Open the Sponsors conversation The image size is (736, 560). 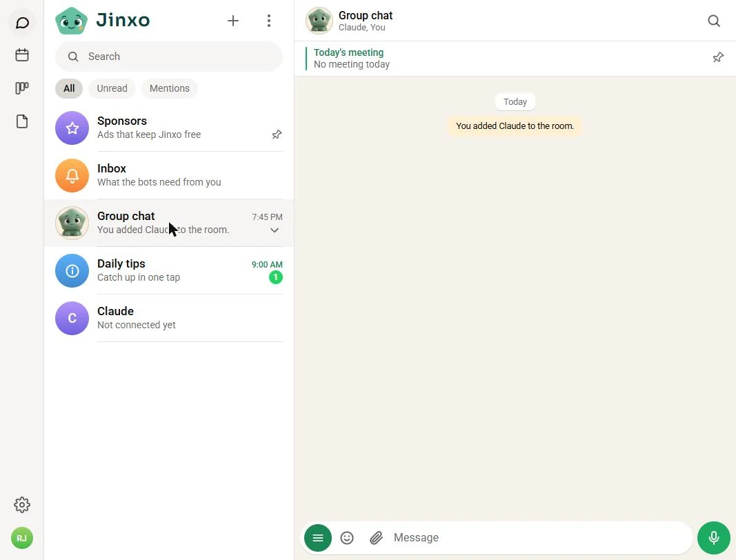coord(169,128)
